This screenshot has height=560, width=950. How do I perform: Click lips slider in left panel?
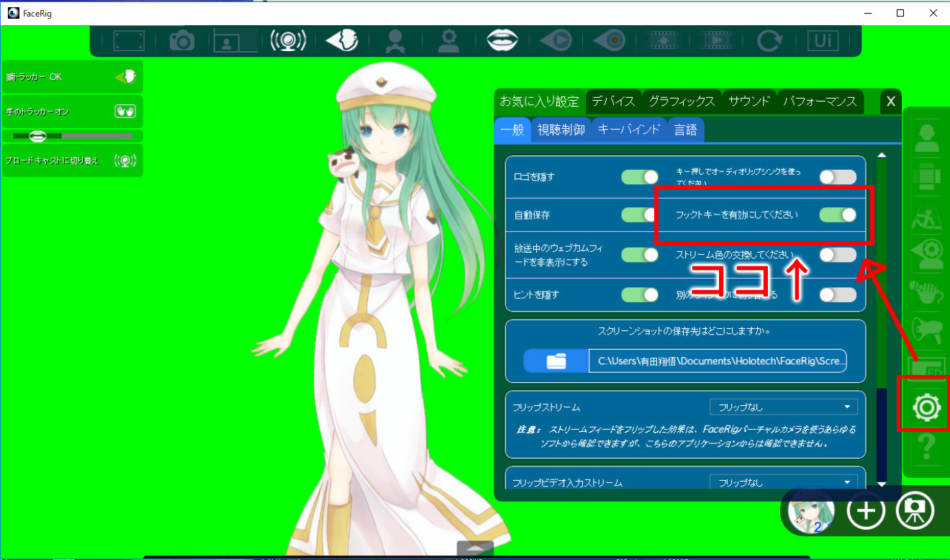click(73, 135)
